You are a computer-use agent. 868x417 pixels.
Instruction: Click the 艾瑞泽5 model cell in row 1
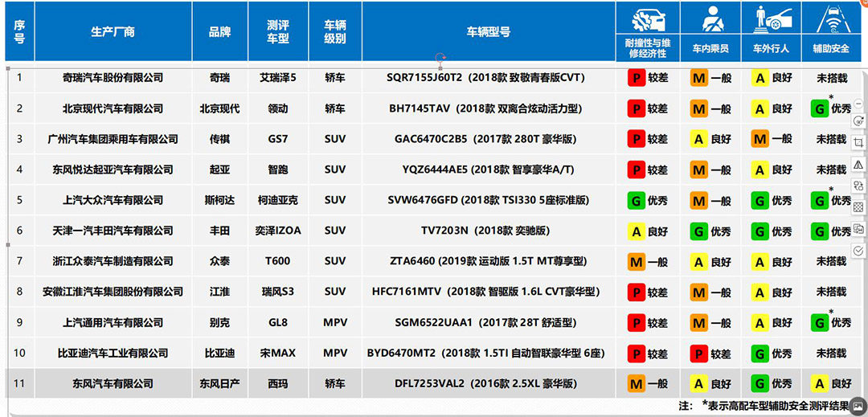tap(277, 78)
